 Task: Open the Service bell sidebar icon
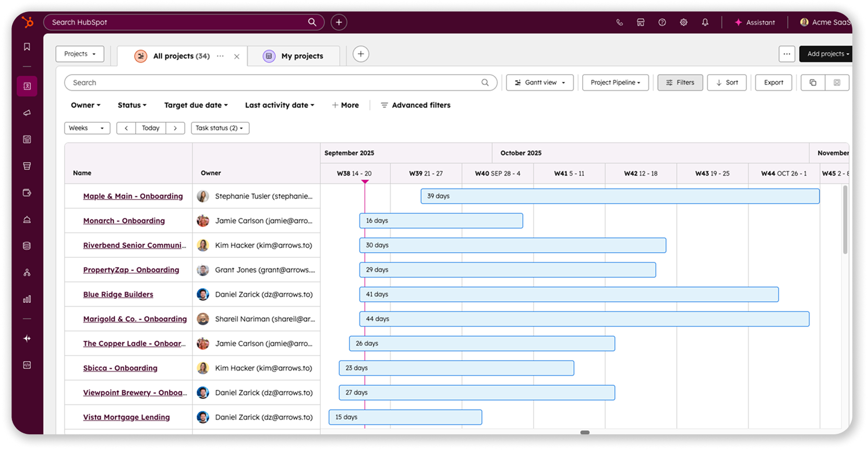click(27, 219)
